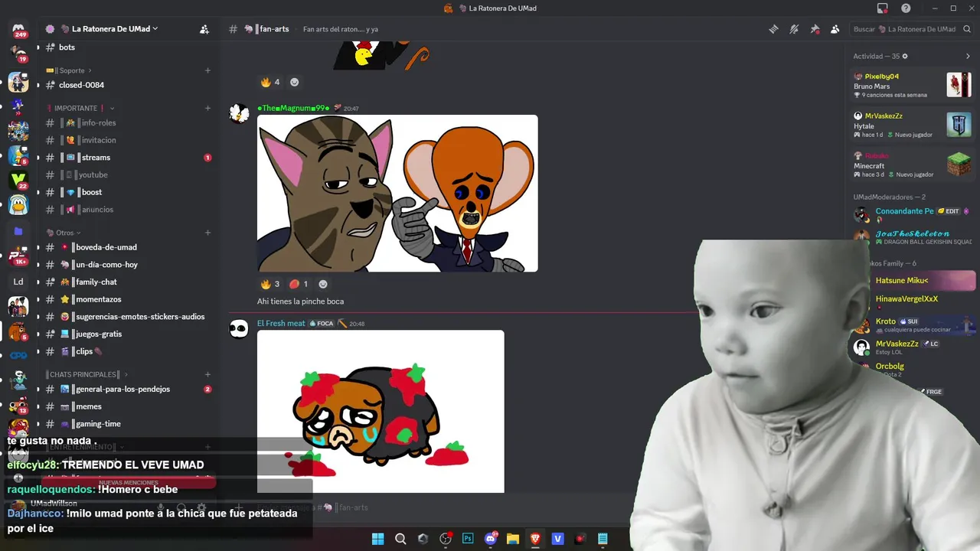The height and width of the screenshot is (551, 980).
Task: Open MrVaskezZz Hytale activity card
Action: pos(913,125)
